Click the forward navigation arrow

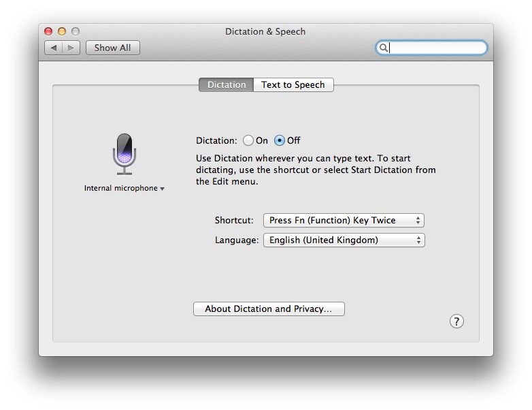71,48
